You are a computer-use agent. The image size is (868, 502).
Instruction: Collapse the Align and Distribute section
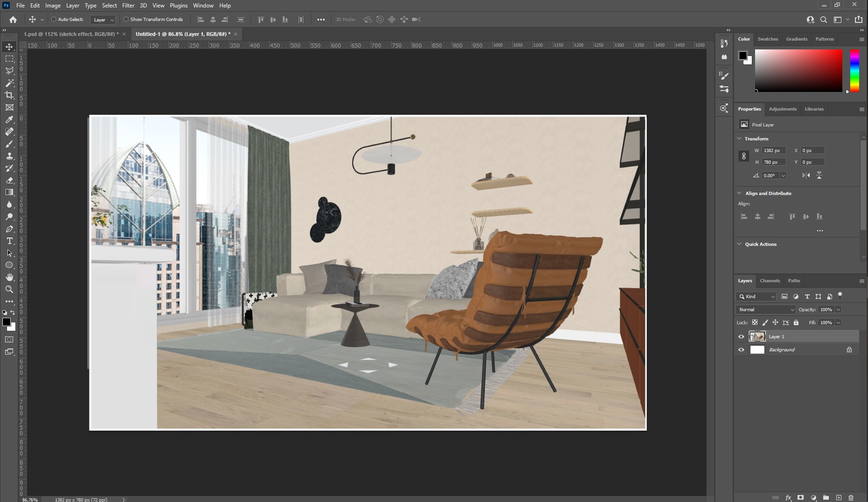click(x=739, y=193)
